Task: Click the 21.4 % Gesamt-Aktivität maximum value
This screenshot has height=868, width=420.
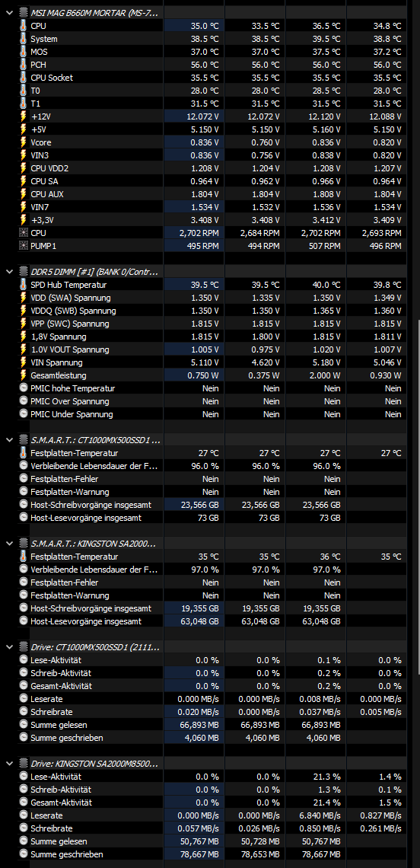Action: pos(326,802)
